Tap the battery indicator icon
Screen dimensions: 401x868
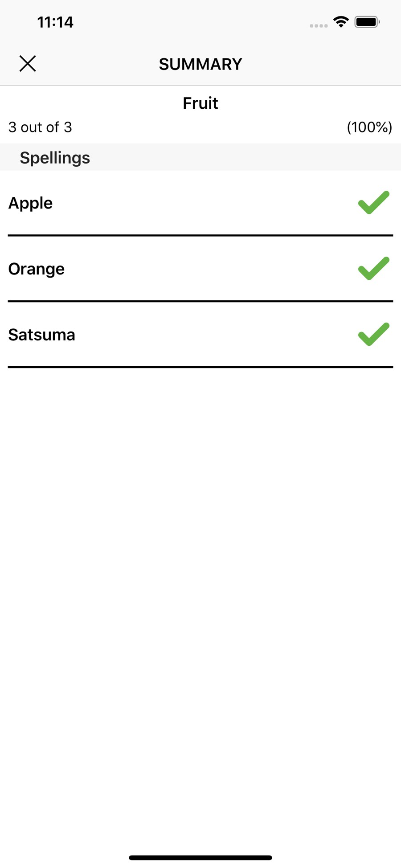[x=367, y=22]
